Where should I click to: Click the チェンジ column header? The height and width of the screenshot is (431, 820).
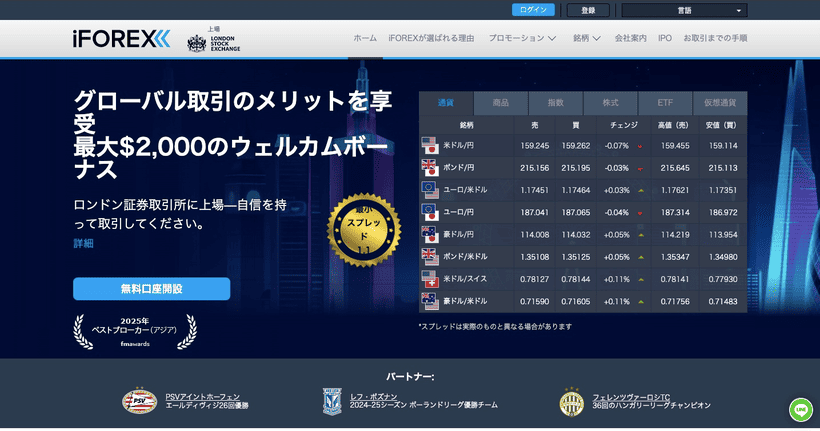tap(624, 125)
